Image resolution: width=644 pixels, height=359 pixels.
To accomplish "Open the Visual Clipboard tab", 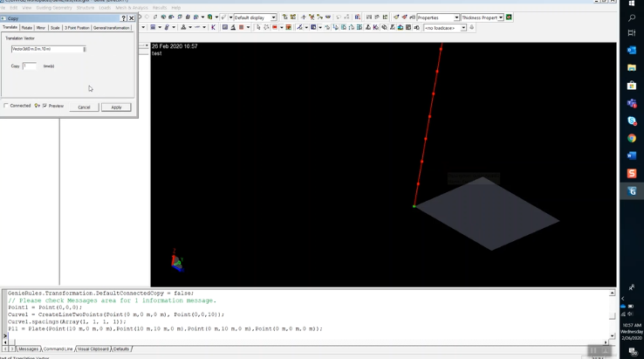I will (93, 349).
